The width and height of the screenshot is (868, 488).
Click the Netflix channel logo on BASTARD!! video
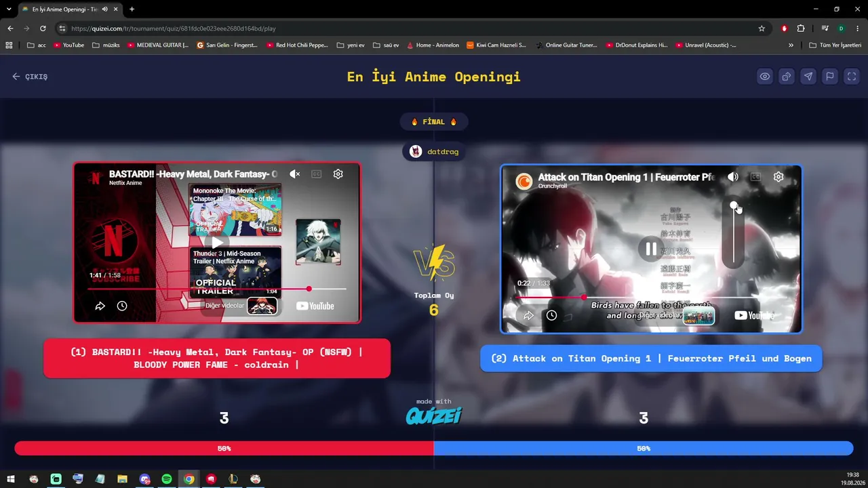click(x=96, y=178)
